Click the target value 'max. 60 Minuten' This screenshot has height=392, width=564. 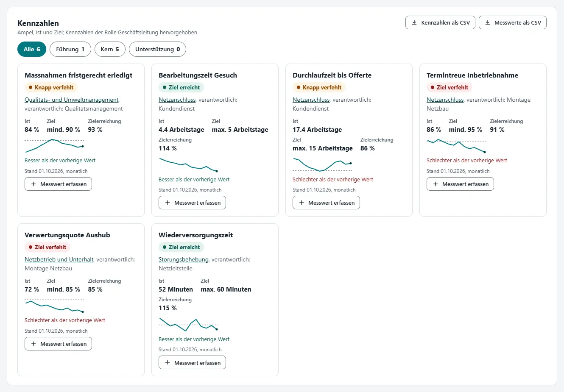tap(226, 289)
